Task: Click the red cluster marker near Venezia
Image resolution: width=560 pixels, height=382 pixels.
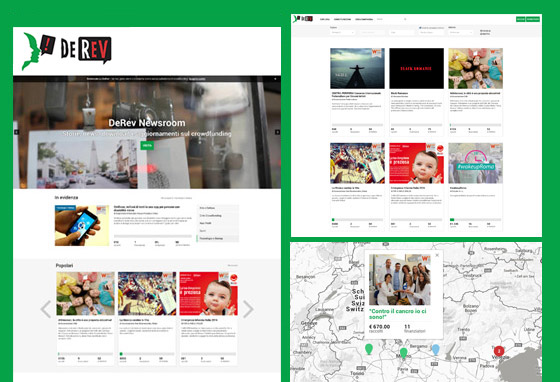Action: click(x=499, y=351)
